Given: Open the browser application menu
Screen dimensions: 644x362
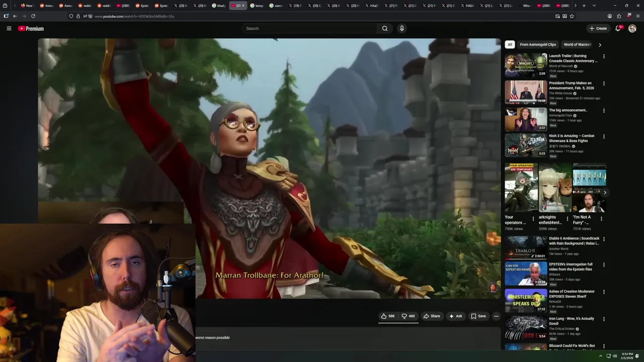Looking at the screenshot, I should [638, 16].
